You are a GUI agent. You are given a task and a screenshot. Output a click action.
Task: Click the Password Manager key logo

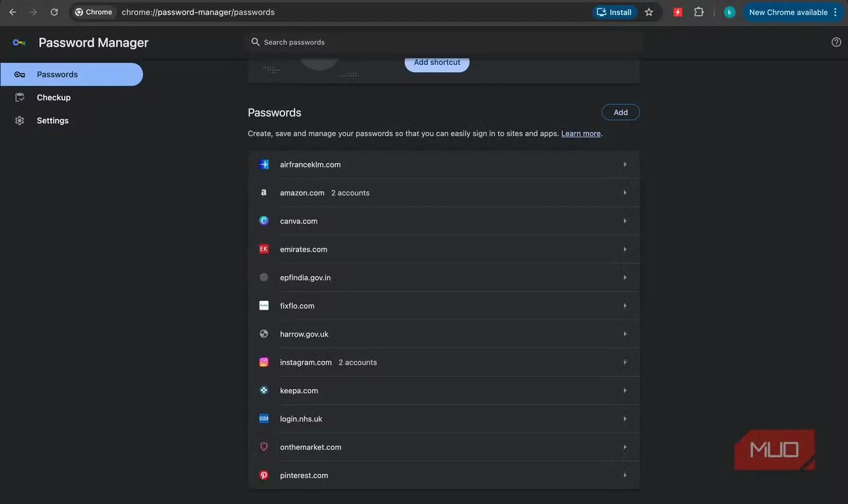coord(19,42)
